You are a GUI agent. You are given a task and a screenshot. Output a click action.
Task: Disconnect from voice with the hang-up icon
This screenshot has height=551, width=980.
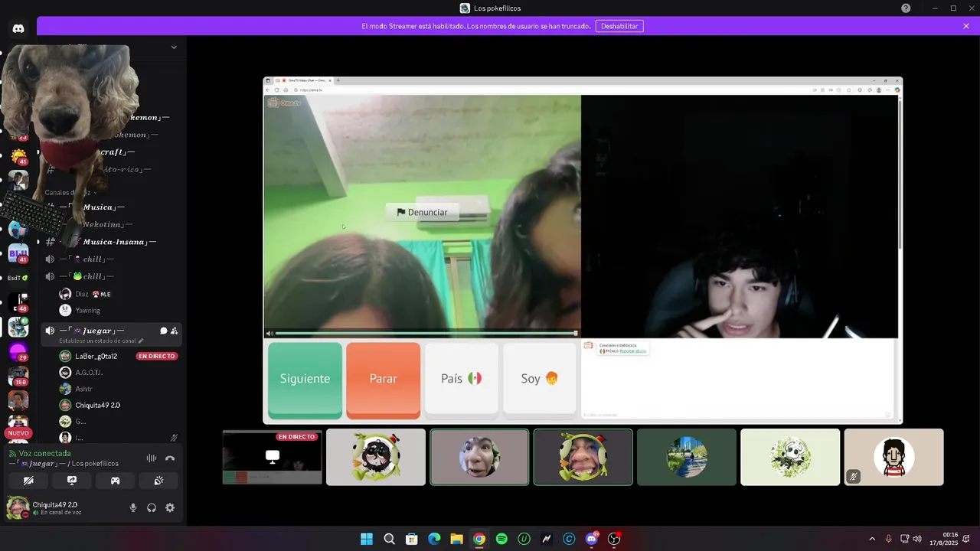(x=170, y=458)
